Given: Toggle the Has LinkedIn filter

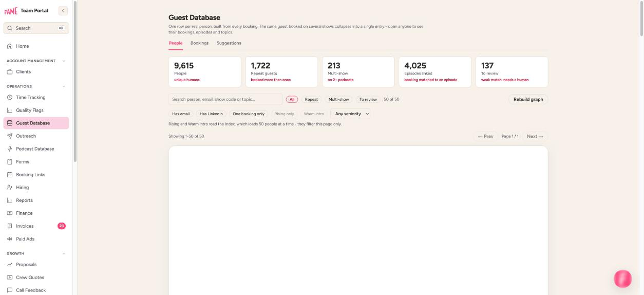Looking at the screenshot, I should tap(211, 114).
